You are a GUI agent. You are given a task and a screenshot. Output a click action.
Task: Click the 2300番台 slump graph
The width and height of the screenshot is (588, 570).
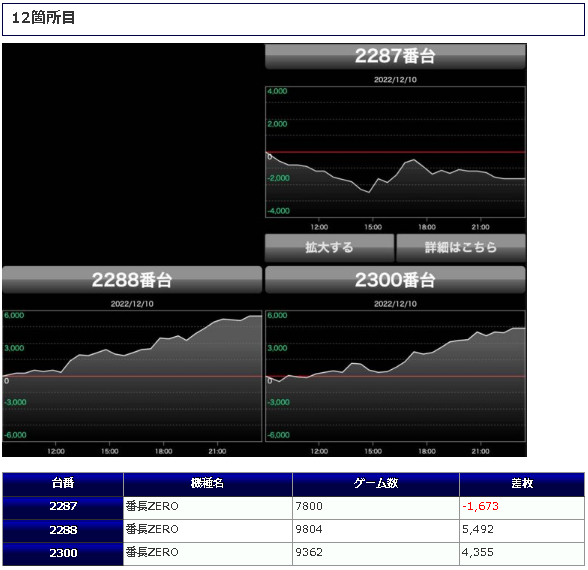point(395,376)
